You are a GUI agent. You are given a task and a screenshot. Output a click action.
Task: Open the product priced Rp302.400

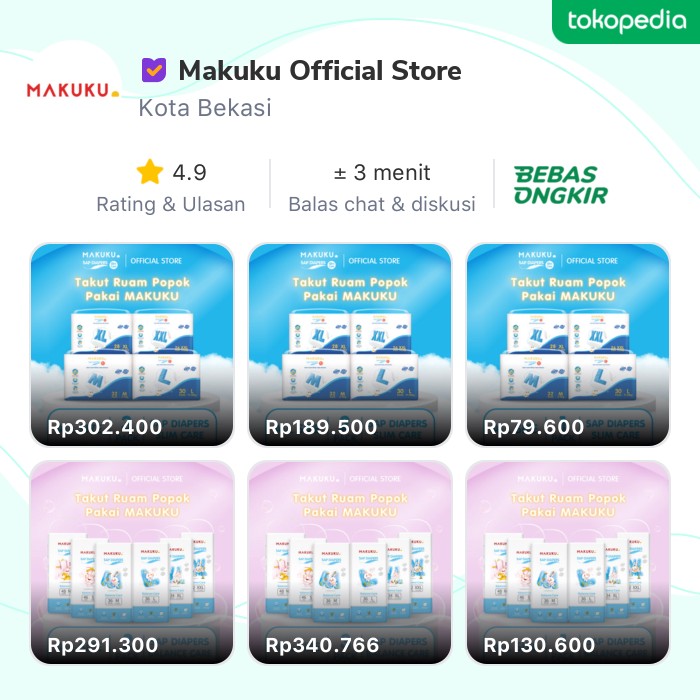click(x=132, y=344)
